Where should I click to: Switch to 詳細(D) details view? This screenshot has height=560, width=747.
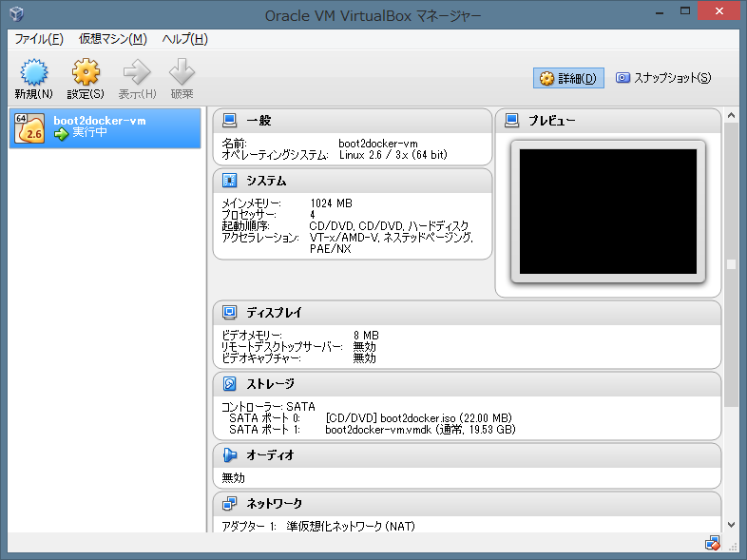[x=568, y=78]
